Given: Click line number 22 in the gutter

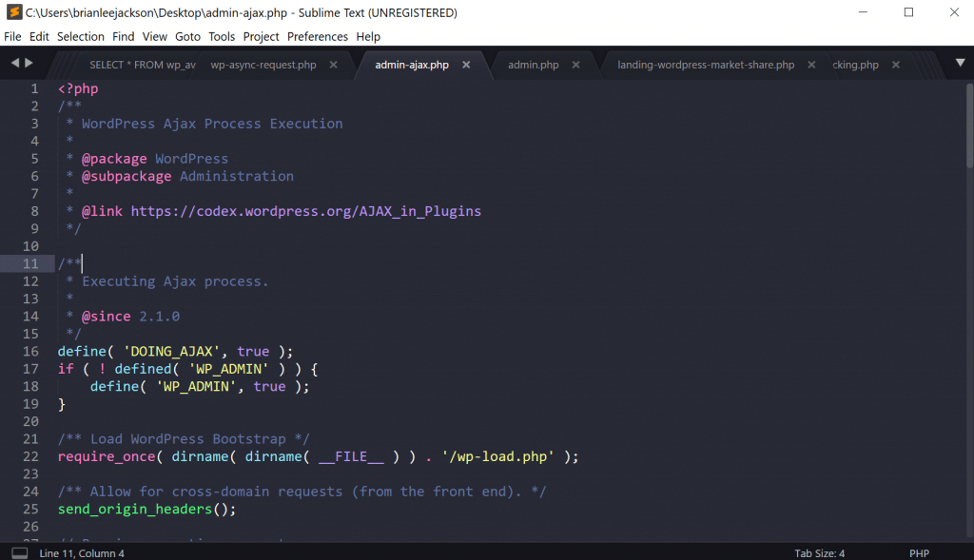Looking at the screenshot, I should point(30,456).
